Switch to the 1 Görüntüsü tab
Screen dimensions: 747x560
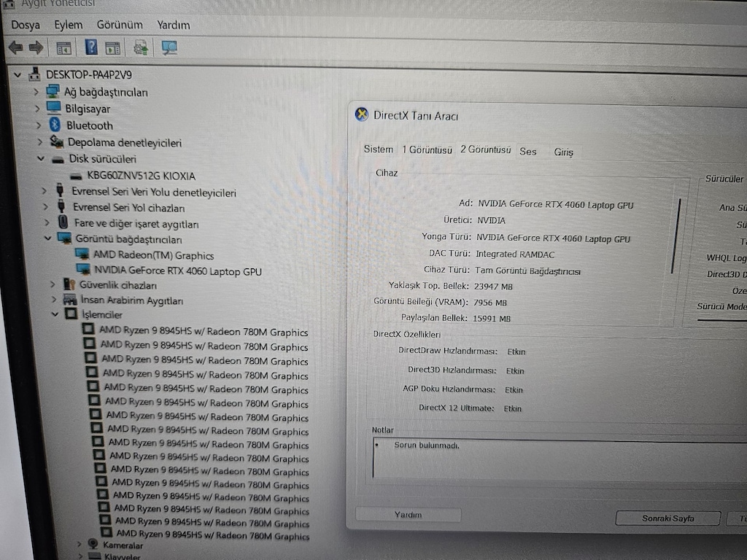coord(427,149)
